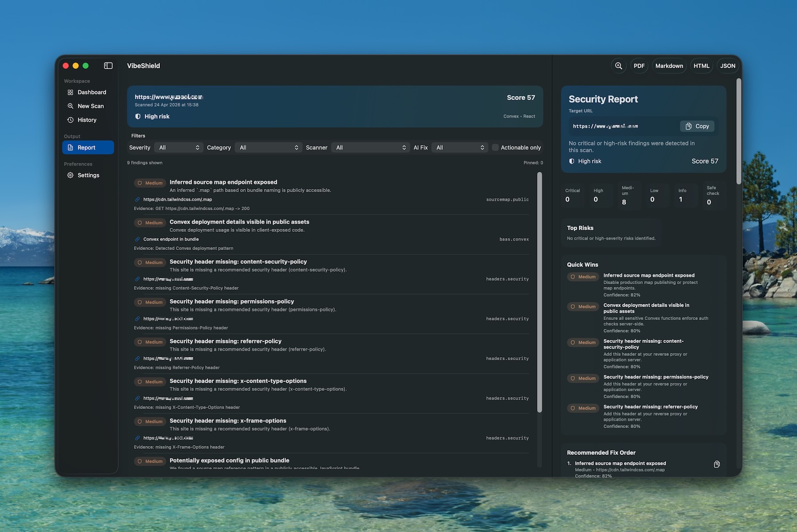Click the copy icon beside fix order item
Viewport: 797px width, 532px height.
tap(717, 464)
